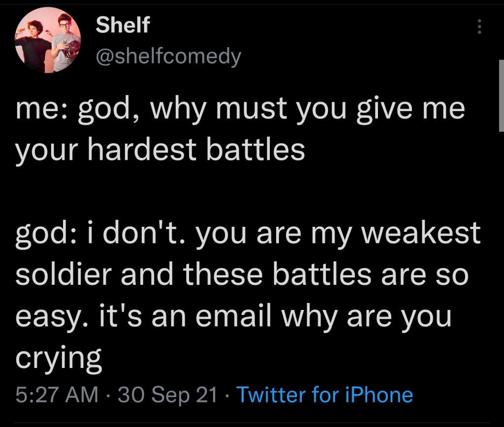Select the 5:27 AM timestamp
Image resolution: width=504 pixels, height=427 pixels.
(57, 395)
